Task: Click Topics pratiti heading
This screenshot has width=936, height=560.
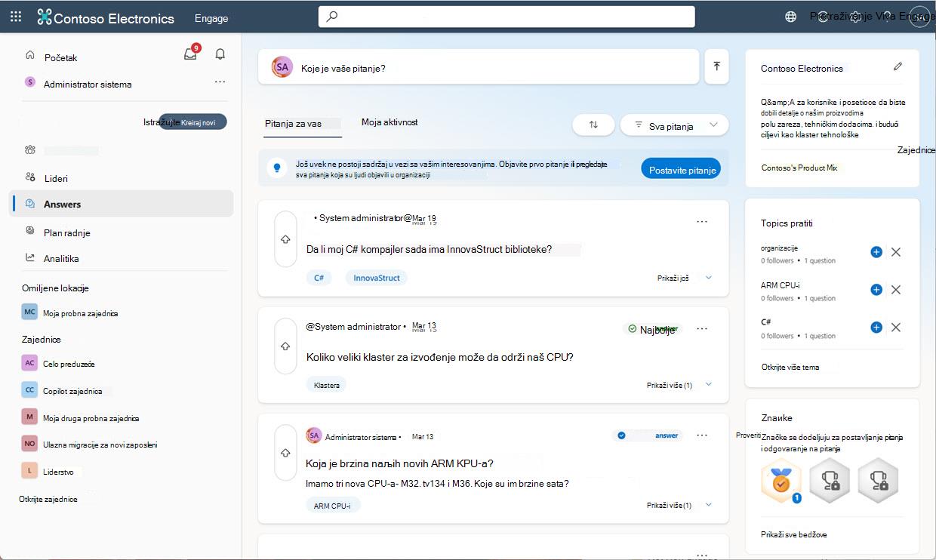Action: 787,223
